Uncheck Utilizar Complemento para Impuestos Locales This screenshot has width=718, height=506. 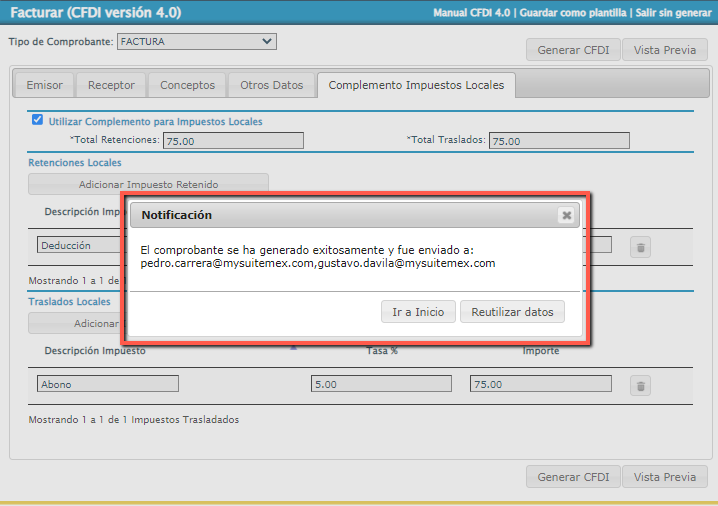click(38, 120)
